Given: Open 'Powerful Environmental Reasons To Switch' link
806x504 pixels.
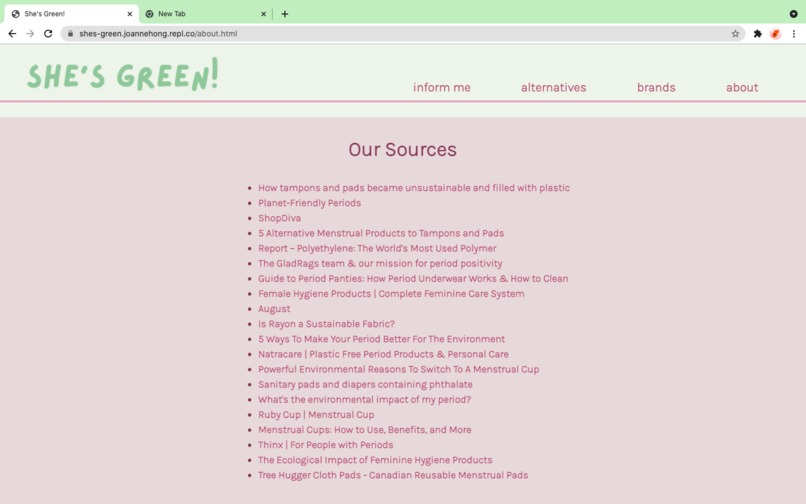Looking at the screenshot, I should pyautogui.click(x=398, y=369).
